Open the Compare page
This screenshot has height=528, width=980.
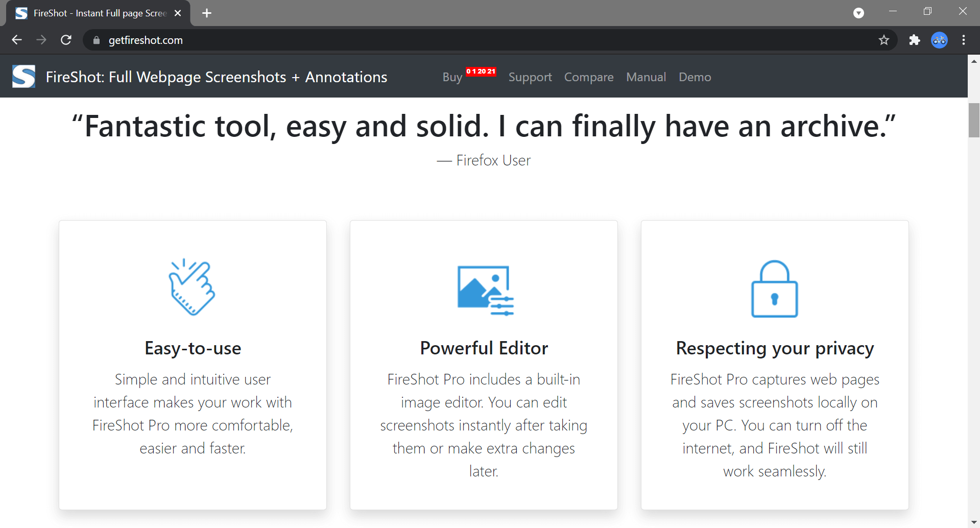coord(589,77)
